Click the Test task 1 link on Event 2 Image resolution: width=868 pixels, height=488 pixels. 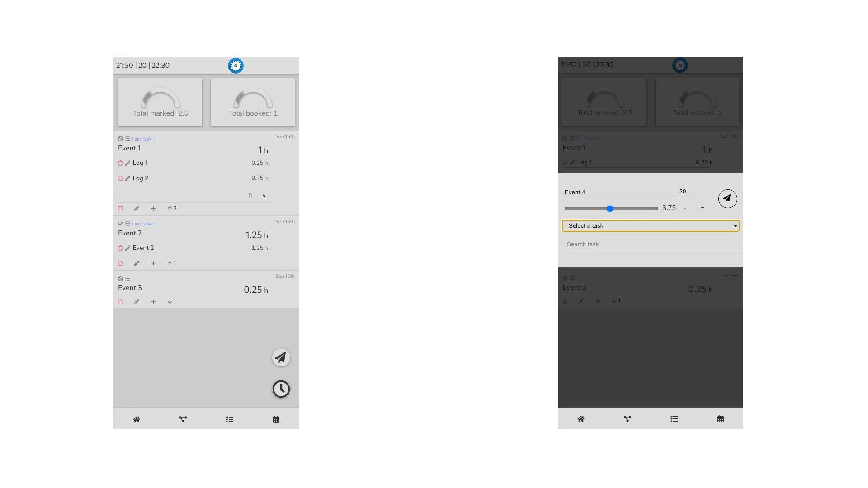pyautogui.click(x=143, y=224)
